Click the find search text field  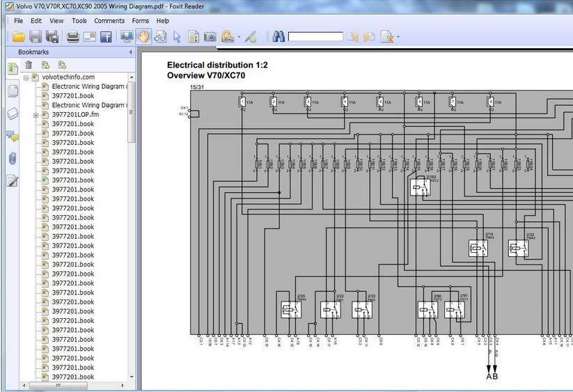tap(315, 36)
